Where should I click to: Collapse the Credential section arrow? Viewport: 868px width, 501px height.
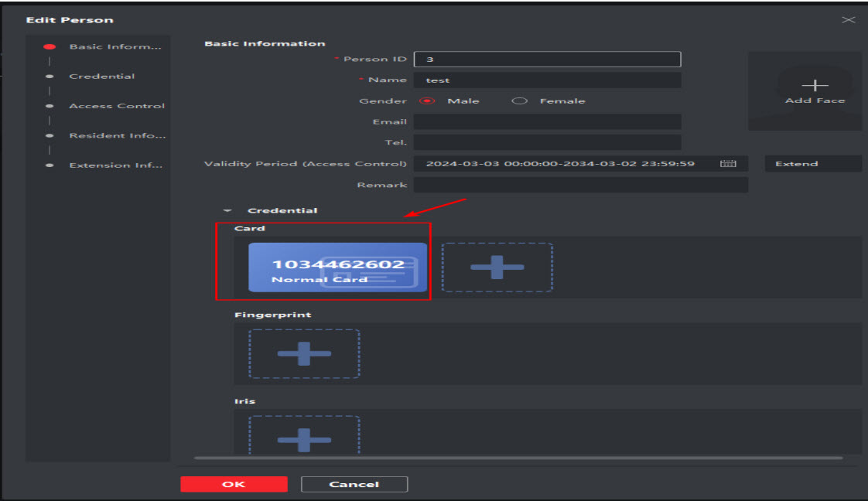227,210
